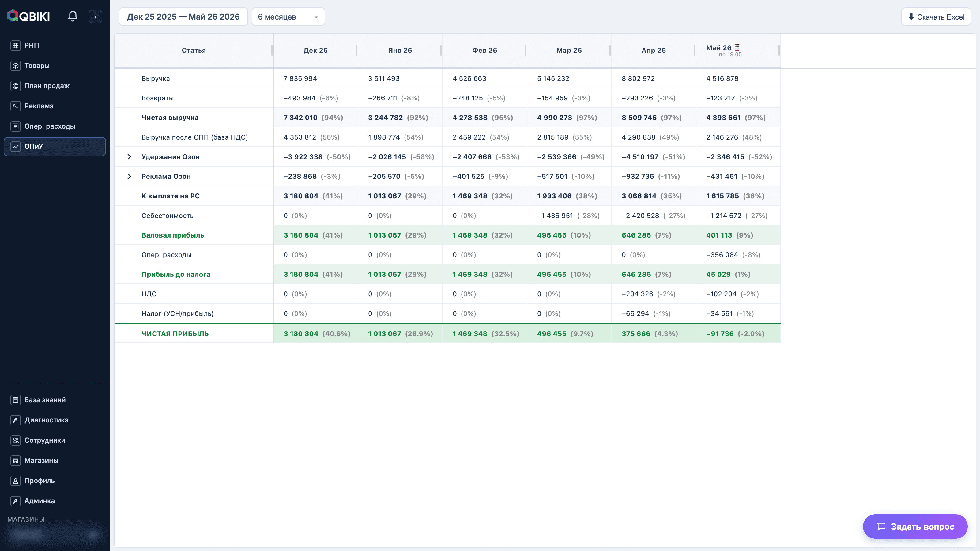Click the QBIKI logo
Screen dimensions: 980x551
28,16
